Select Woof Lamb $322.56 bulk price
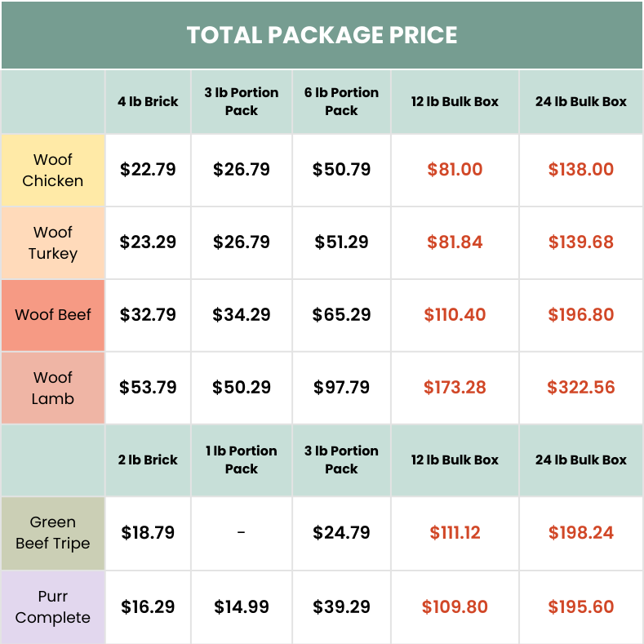 tap(580, 388)
